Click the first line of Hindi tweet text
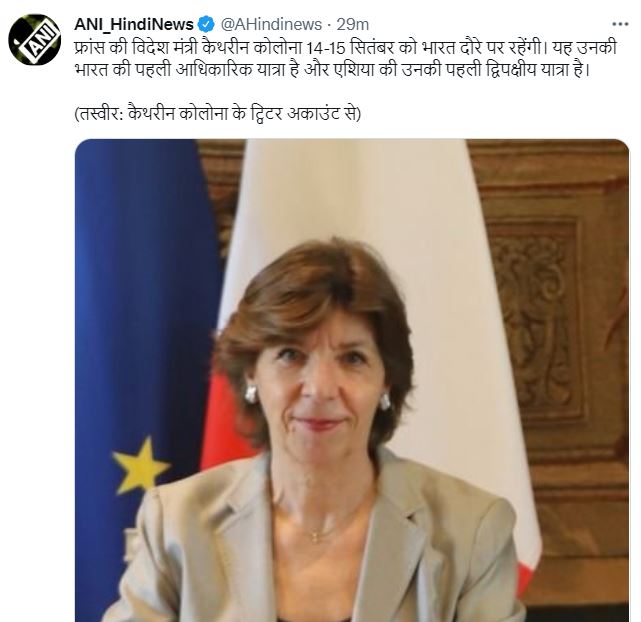Viewport: 641px width, 622px height. [x=345, y=48]
